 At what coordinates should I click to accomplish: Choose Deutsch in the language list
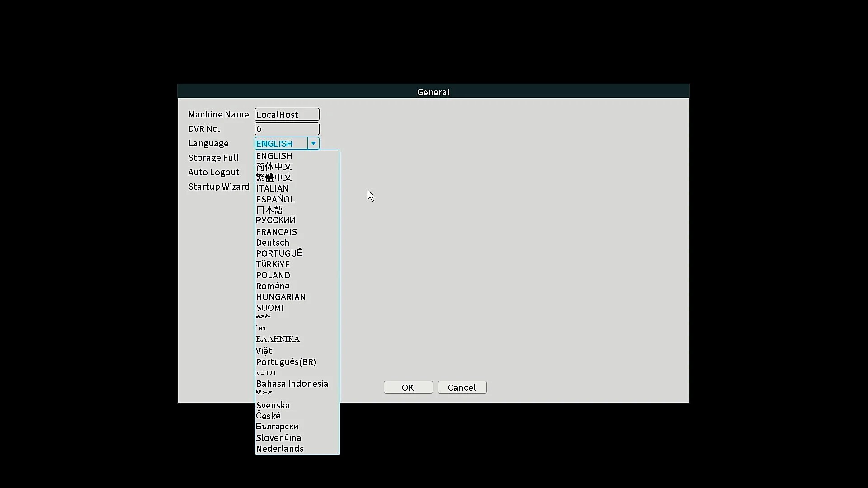[x=273, y=243]
